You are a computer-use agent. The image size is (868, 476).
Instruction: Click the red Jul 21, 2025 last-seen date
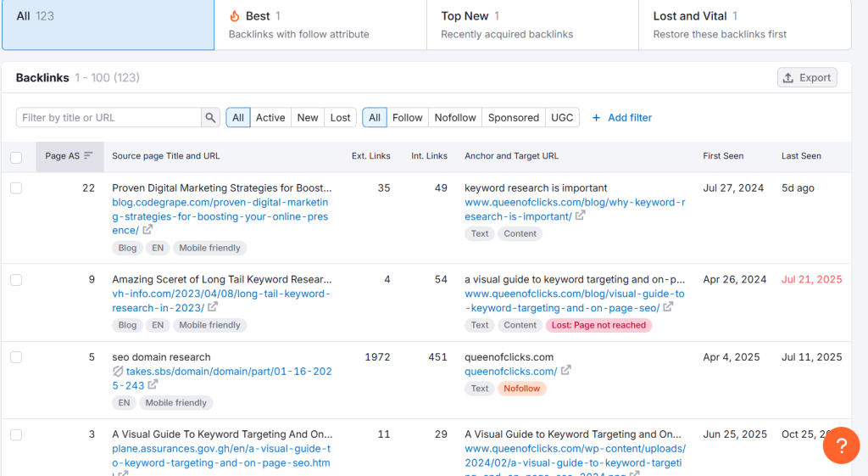[x=811, y=279]
